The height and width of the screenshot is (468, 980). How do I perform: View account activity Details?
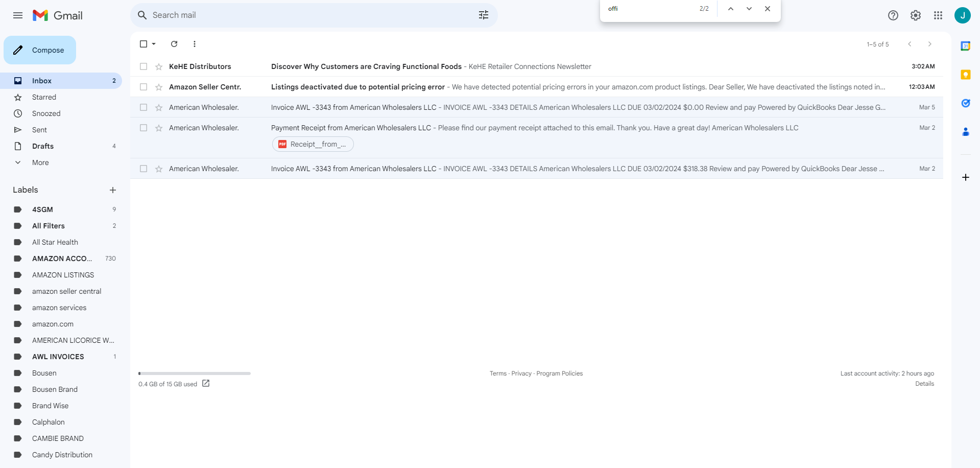tap(924, 384)
